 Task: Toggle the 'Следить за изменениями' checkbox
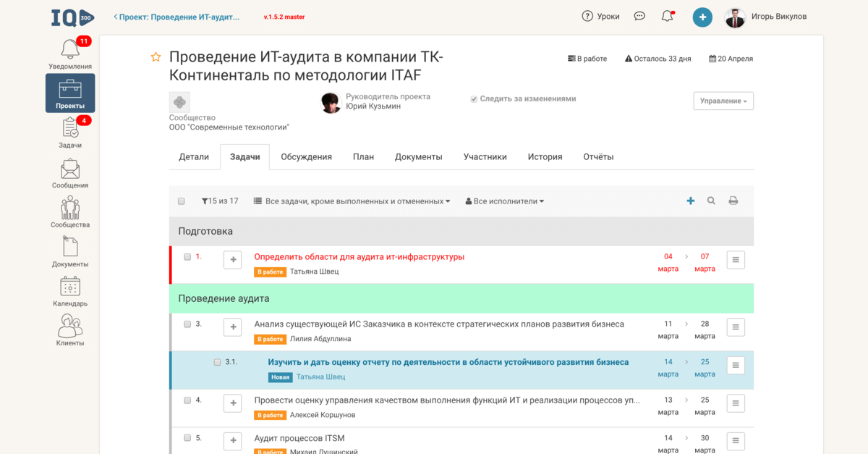coord(474,99)
